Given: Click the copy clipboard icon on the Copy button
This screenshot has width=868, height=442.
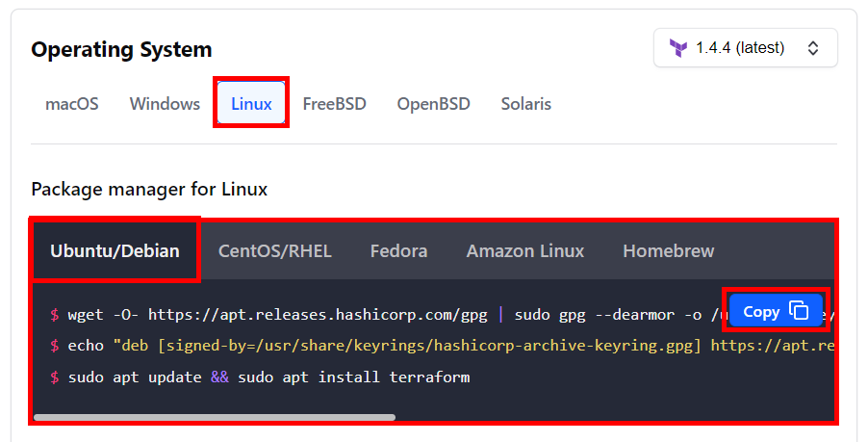Looking at the screenshot, I should pyautogui.click(x=799, y=310).
